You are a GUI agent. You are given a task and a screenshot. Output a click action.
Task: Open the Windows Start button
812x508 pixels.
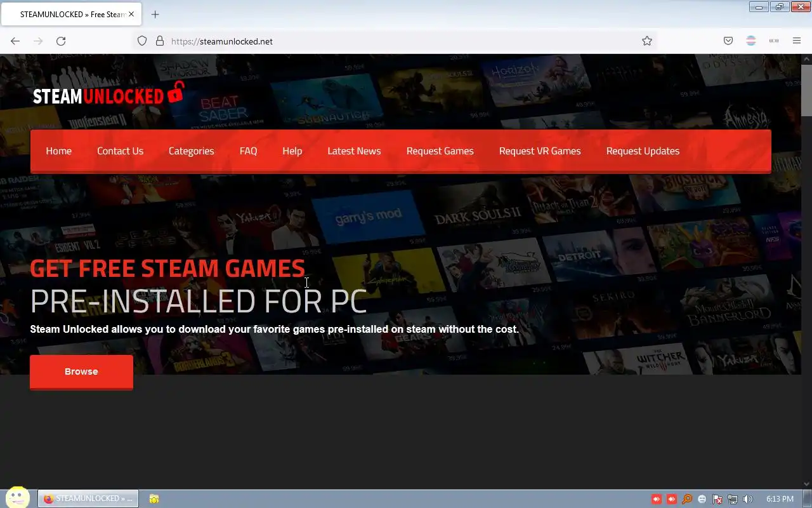[x=17, y=497]
